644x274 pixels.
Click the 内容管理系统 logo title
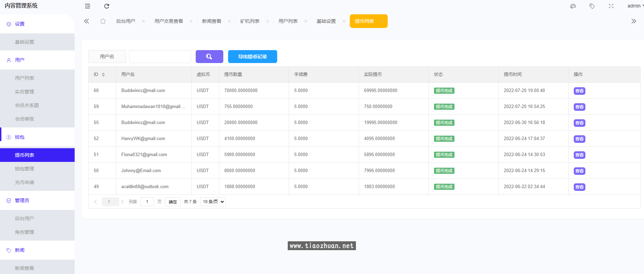point(21,6)
